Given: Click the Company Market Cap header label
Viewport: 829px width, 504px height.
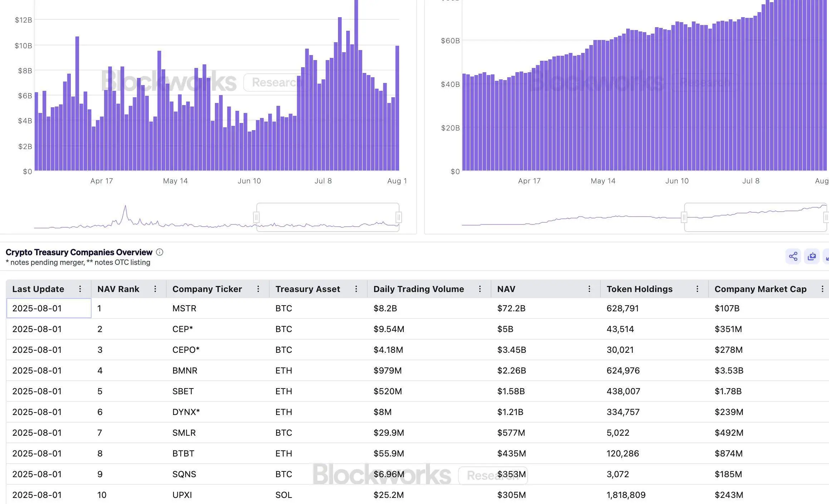Looking at the screenshot, I should [x=760, y=289].
